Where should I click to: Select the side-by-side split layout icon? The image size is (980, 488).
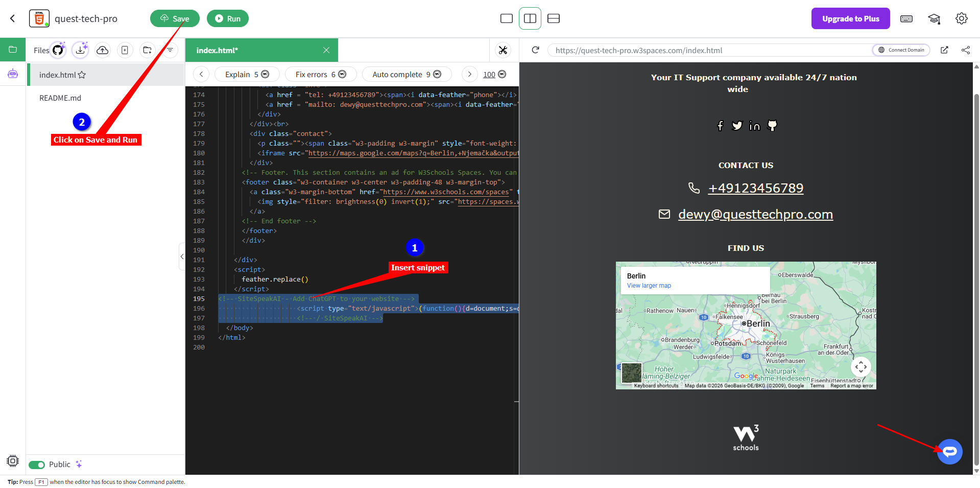click(x=530, y=18)
